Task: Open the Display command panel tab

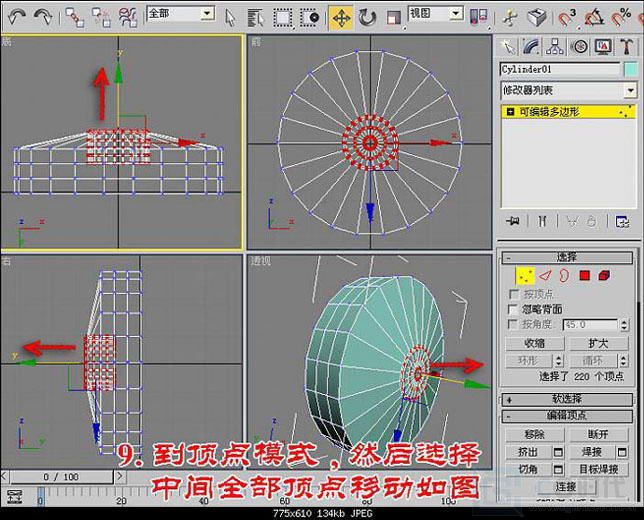Action: click(x=603, y=47)
